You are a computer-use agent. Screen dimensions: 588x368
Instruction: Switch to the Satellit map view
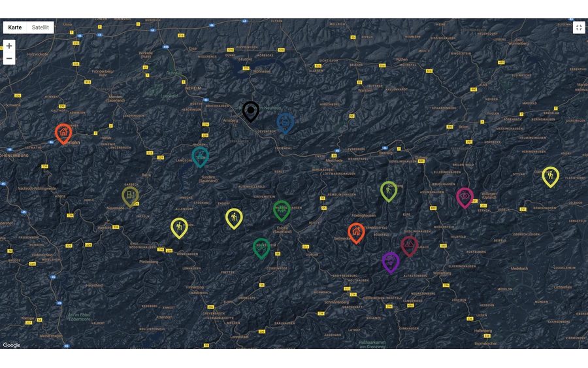(x=41, y=27)
